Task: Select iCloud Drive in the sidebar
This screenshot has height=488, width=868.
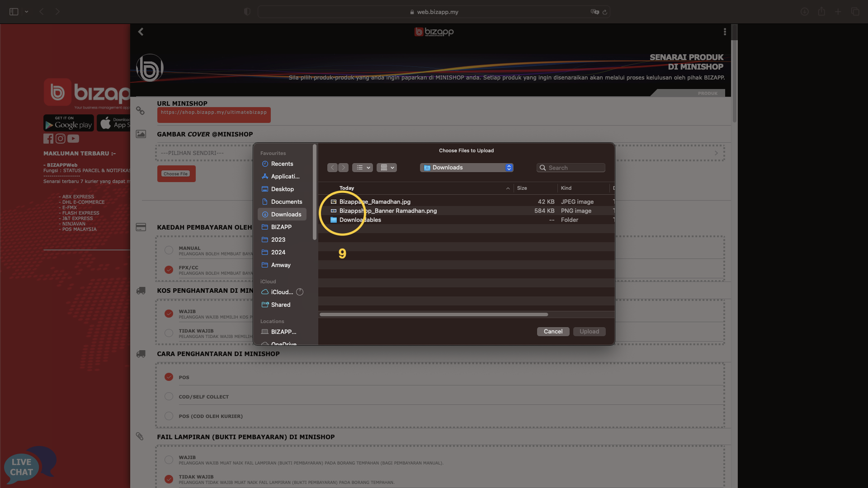Action: (282, 292)
